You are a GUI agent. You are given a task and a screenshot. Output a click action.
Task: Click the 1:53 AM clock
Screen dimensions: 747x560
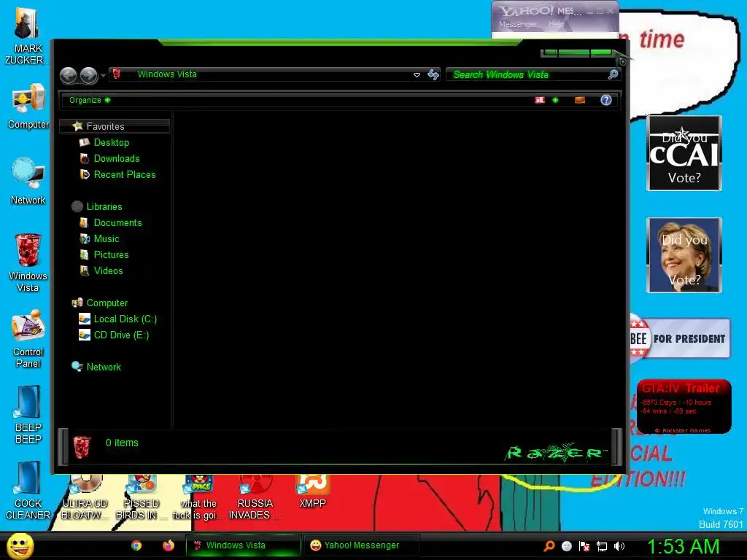click(x=683, y=546)
